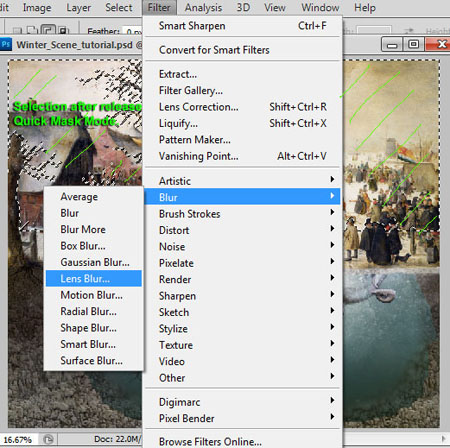Viewport: 450px width, 448px height.
Task: Click the Feather input field
Action: point(133,31)
